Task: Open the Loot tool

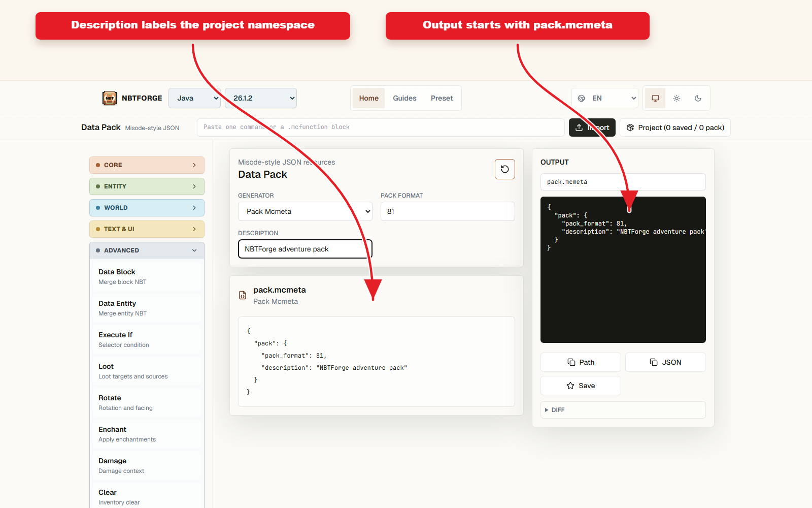Action: pyautogui.click(x=147, y=371)
